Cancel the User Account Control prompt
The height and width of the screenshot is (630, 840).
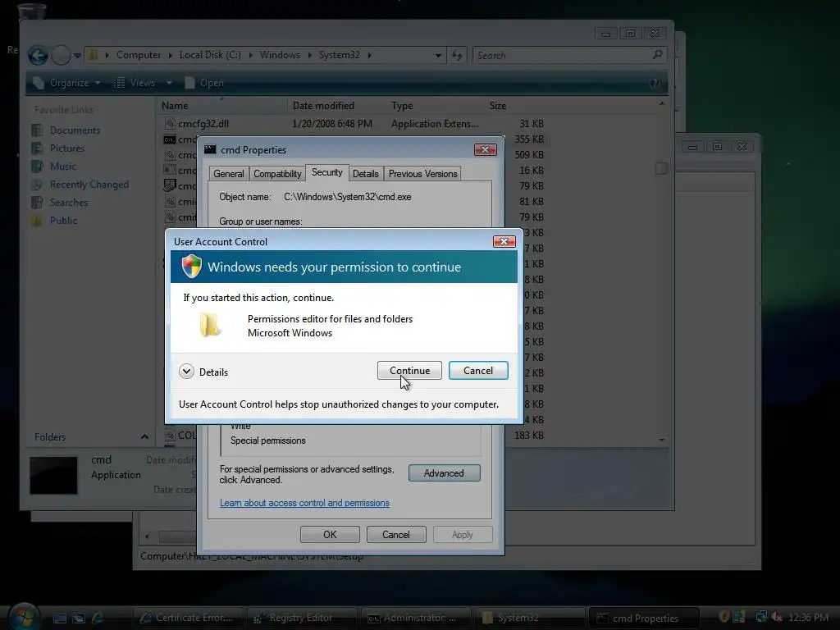pyautogui.click(x=478, y=371)
